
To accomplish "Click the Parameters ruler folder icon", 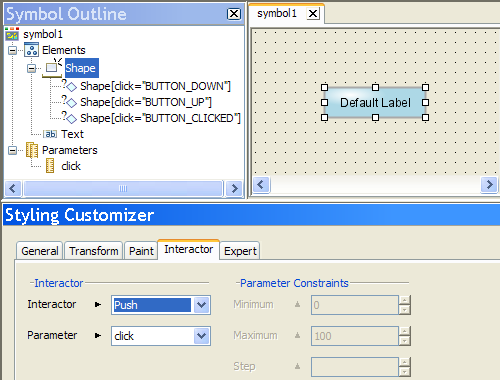I will click(x=32, y=150).
